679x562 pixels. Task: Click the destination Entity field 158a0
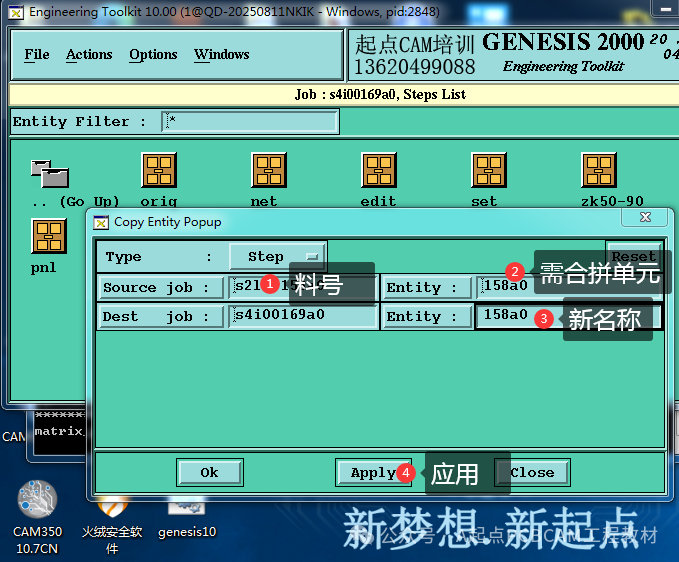tap(569, 317)
